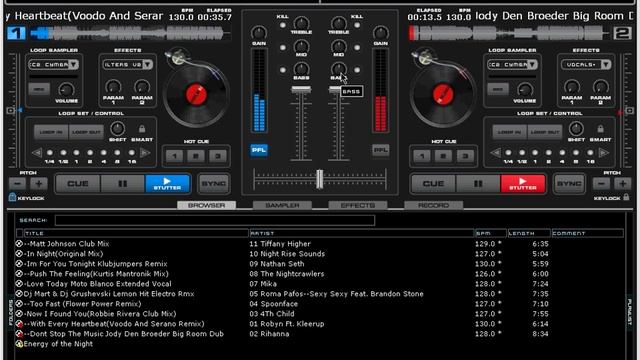Viewport: 640px width, 360px height.
Task: Open deck 2 effects Vocals+ dropdown
Action: tap(606, 64)
